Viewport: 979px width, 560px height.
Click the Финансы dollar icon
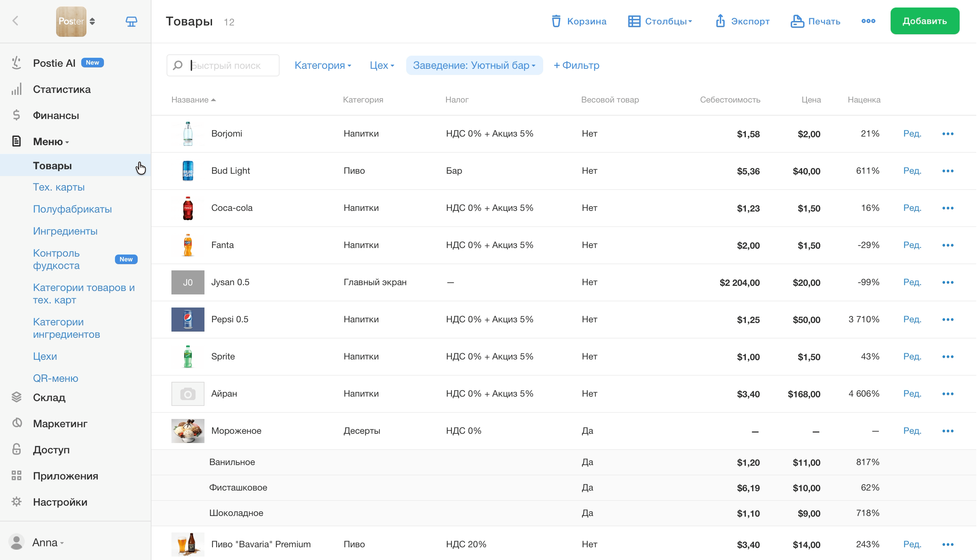point(17,115)
